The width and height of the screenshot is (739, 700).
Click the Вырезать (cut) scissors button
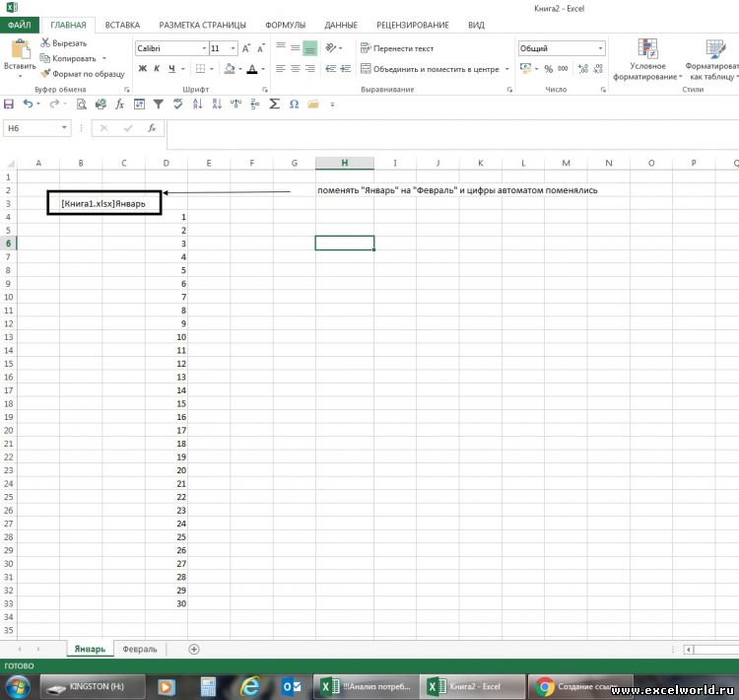(64, 43)
